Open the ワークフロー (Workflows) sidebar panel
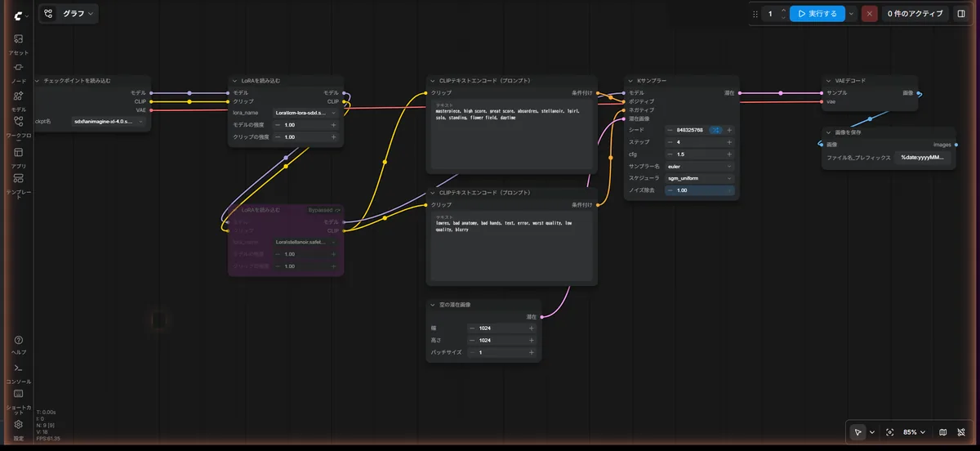The width and height of the screenshot is (980, 451). tap(18, 127)
